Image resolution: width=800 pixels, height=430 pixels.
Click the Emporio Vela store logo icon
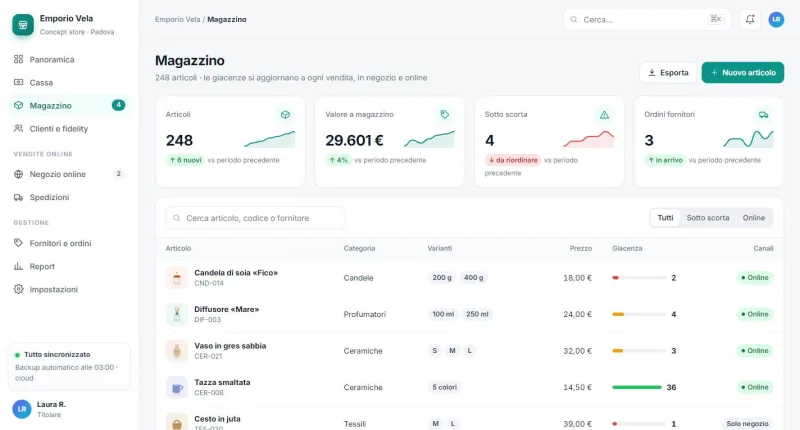[23, 24]
